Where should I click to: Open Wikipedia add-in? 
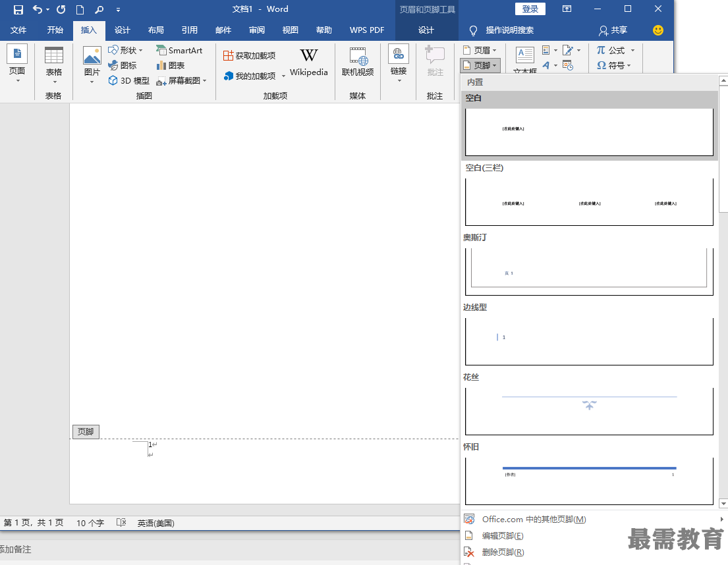tap(309, 61)
